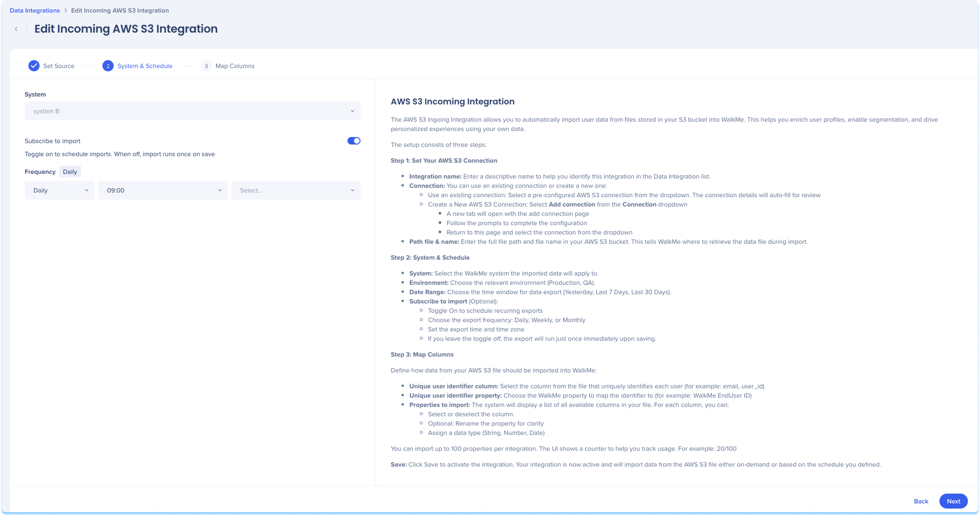Click 'Environment:' bullet in Step 2

[x=502, y=282]
